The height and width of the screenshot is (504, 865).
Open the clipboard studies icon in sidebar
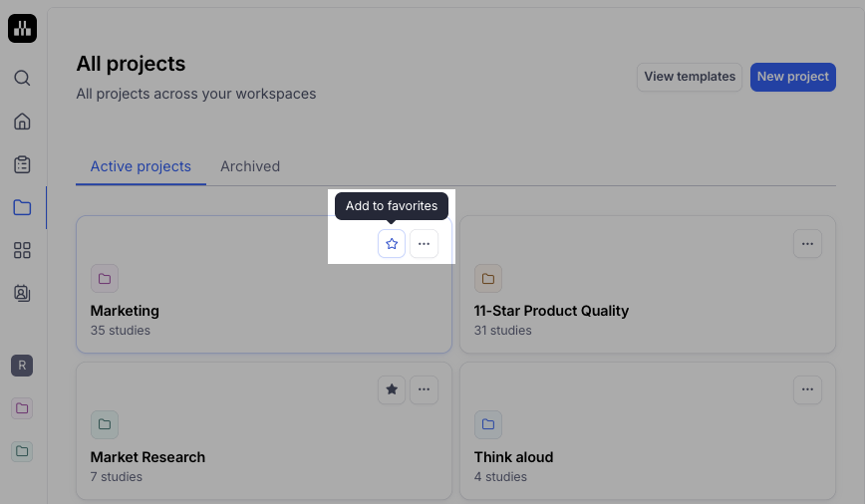(22, 164)
